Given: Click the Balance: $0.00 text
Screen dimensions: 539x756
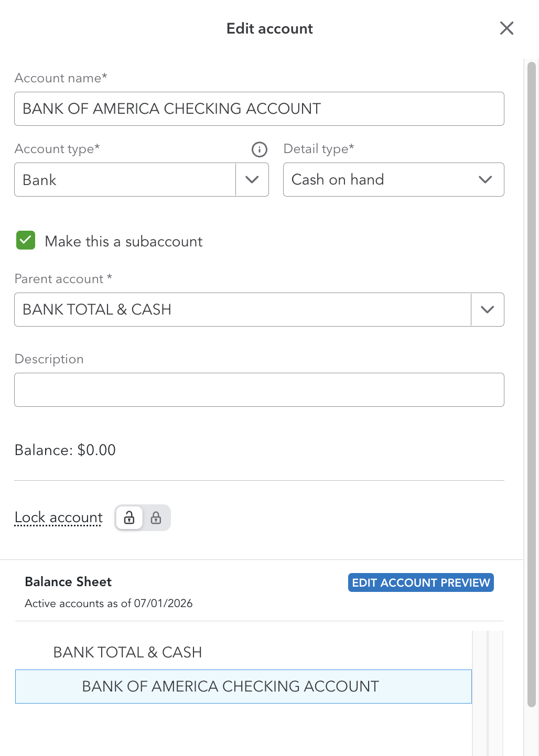Looking at the screenshot, I should (x=65, y=450).
